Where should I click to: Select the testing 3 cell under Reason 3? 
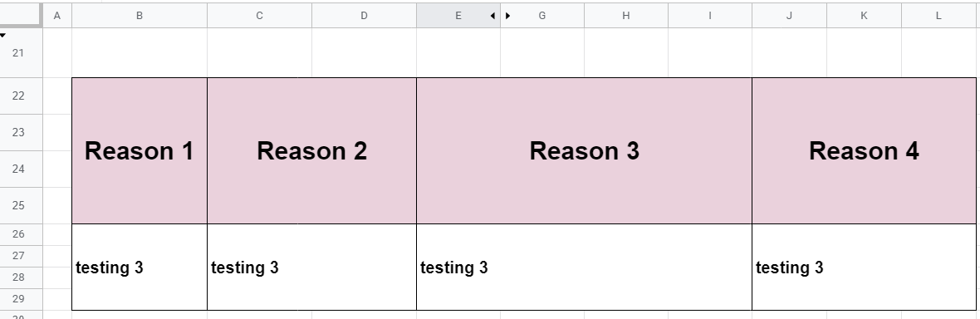pos(585,267)
